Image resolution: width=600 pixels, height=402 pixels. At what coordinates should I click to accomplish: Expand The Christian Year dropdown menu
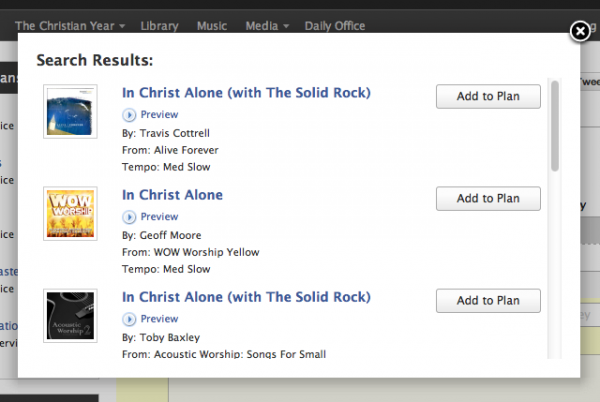[x=70, y=25]
